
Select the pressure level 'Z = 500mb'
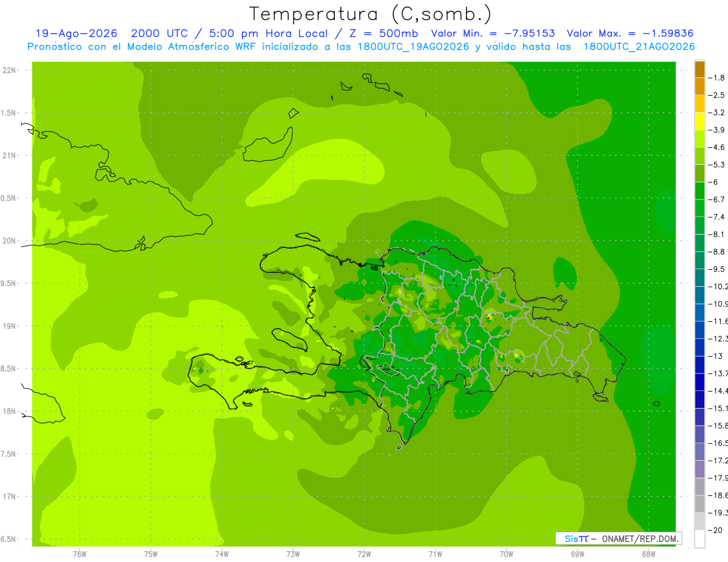(382, 33)
